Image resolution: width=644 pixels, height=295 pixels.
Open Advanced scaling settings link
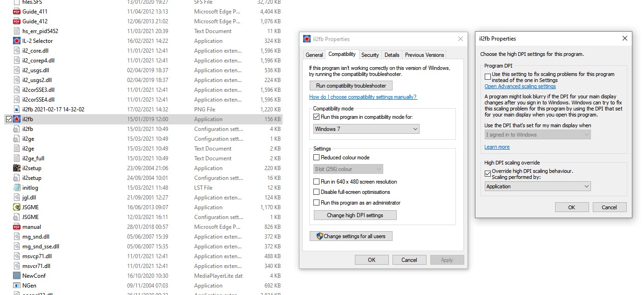(x=520, y=86)
